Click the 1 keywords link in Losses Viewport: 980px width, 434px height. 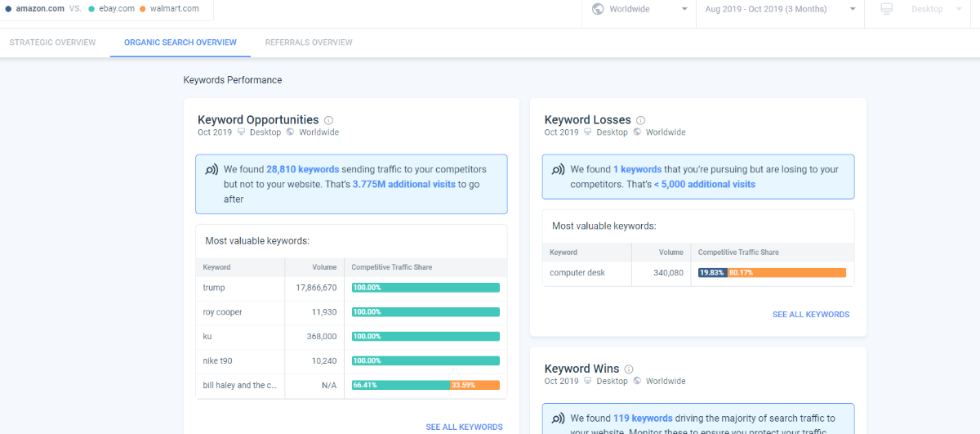[637, 169]
